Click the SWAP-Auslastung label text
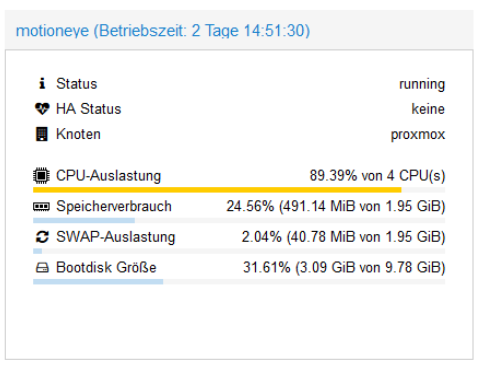 pos(116,237)
